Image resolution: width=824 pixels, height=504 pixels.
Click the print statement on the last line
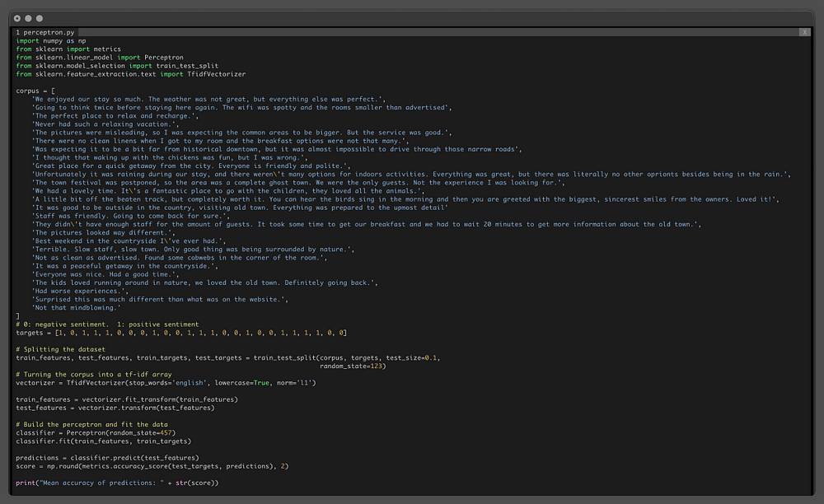click(117, 482)
